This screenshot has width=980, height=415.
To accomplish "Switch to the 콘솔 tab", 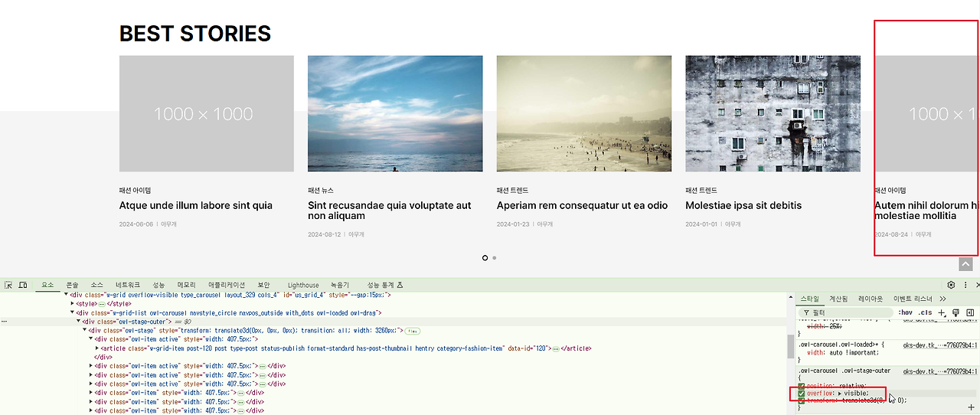I will coord(72,285).
